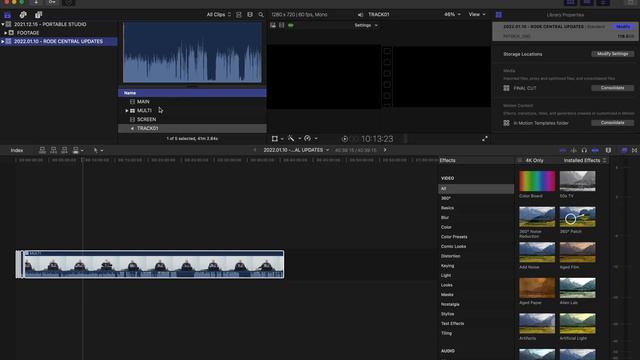The width and height of the screenshot is (640, 360).
Task: Click Consolidate for Motion Templates folder
Action: pos(612,123)
